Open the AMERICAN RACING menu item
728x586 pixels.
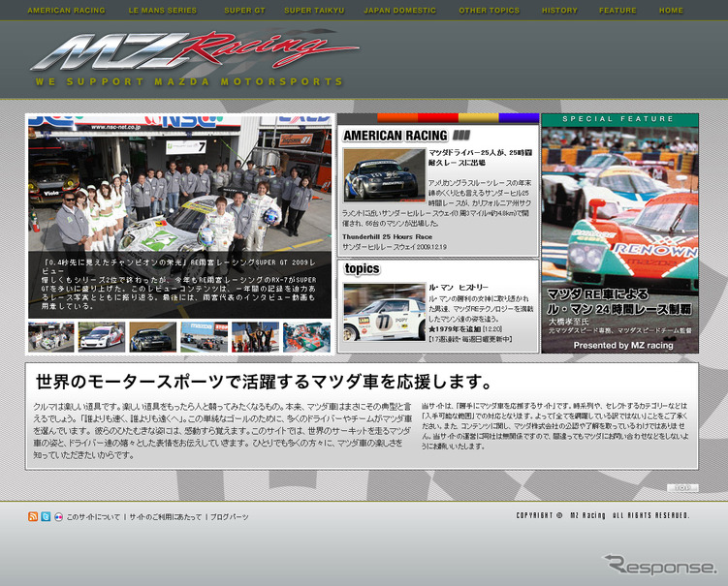point(66,11)
